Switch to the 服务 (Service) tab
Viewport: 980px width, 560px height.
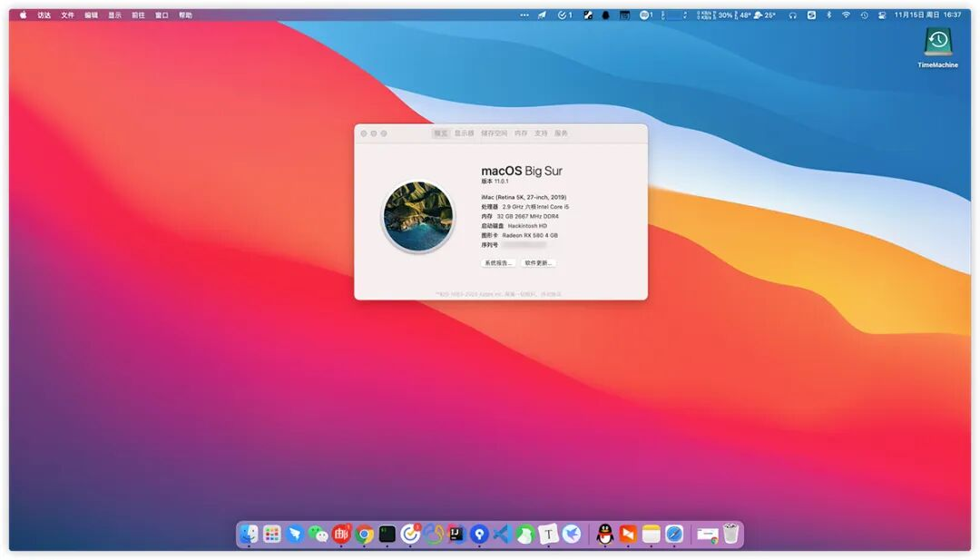(x=561, y=133)
